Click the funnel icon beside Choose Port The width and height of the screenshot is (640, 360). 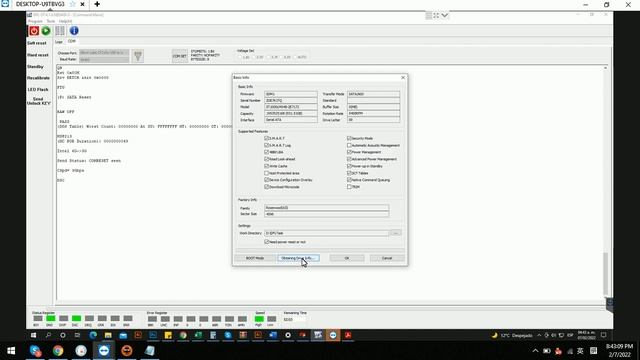pos(138,56)
